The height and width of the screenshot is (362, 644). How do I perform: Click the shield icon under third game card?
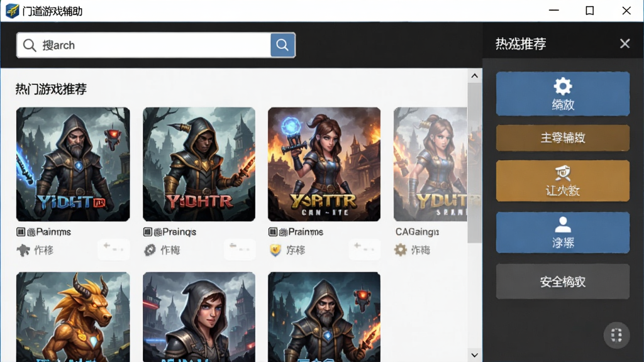[275, 250]
